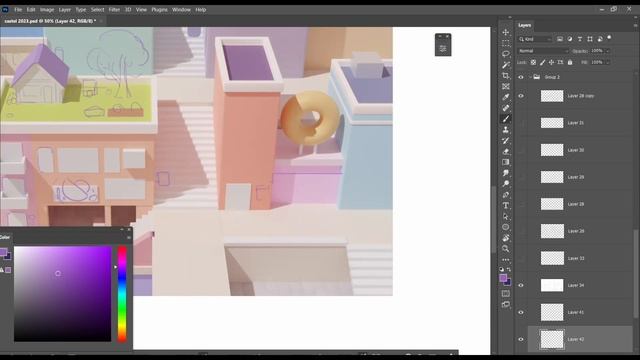Viewport: 640px width, 360px height.
Task: Select the Zoom tool
Action: pos(506,249)
